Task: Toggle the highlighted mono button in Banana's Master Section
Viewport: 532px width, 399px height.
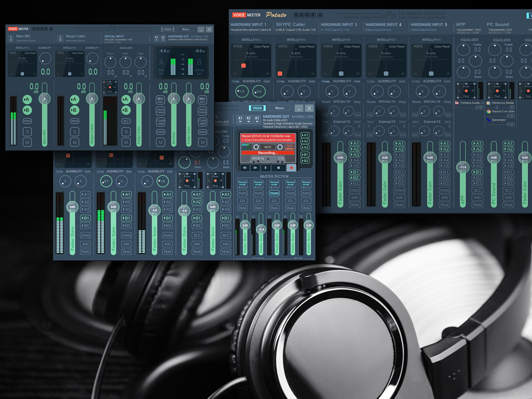Action: pos(274,193)
